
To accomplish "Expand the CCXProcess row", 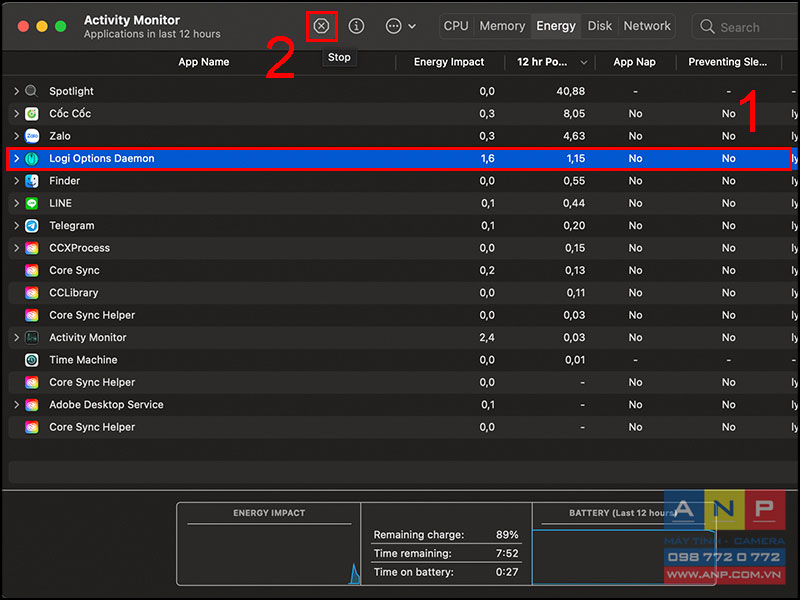I will [16, 248].
